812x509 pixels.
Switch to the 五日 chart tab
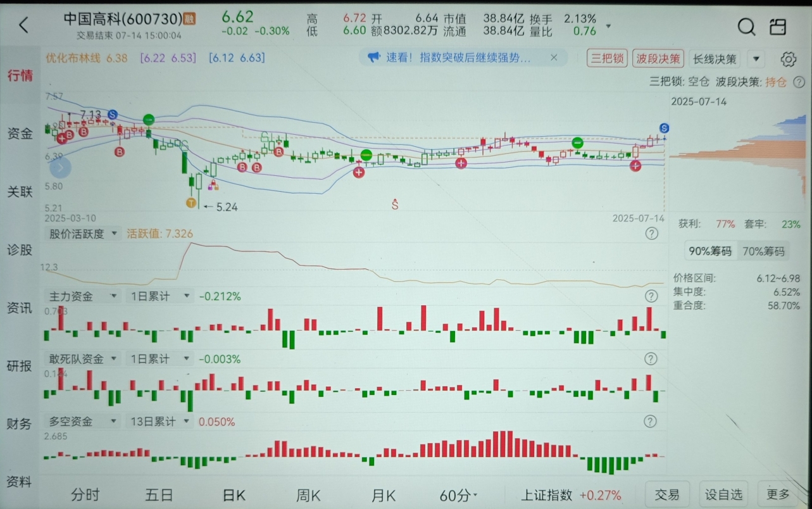(x=159, y=495)
